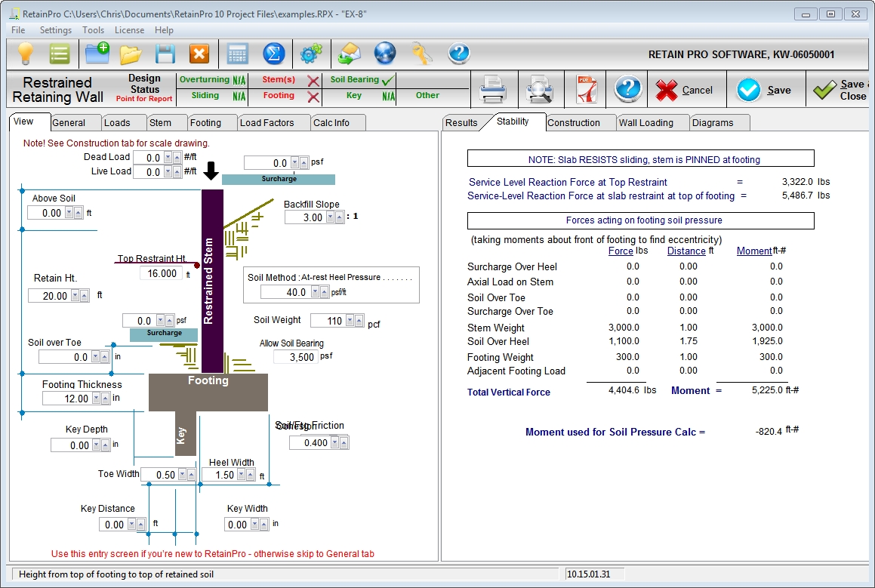The height and width of the screenshot is (588, 875).
Task: Open settings with blue gears icon
Action: [x=311, y=54]
